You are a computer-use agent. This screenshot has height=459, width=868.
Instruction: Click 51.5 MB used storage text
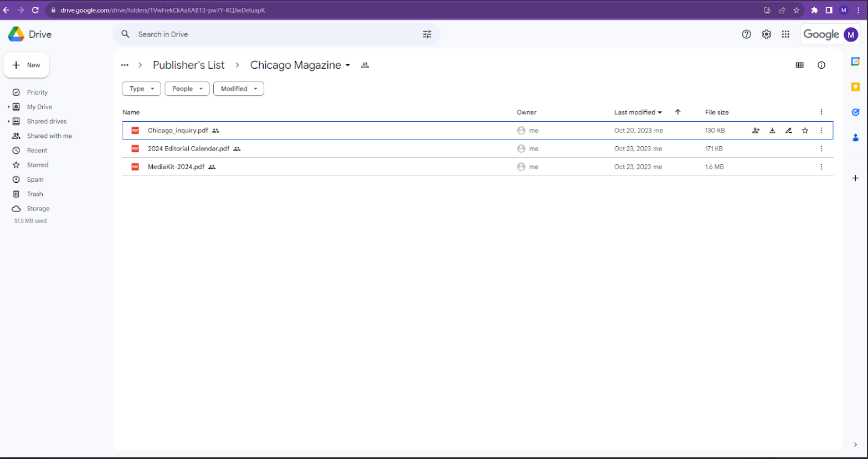(x=30, y=220)
